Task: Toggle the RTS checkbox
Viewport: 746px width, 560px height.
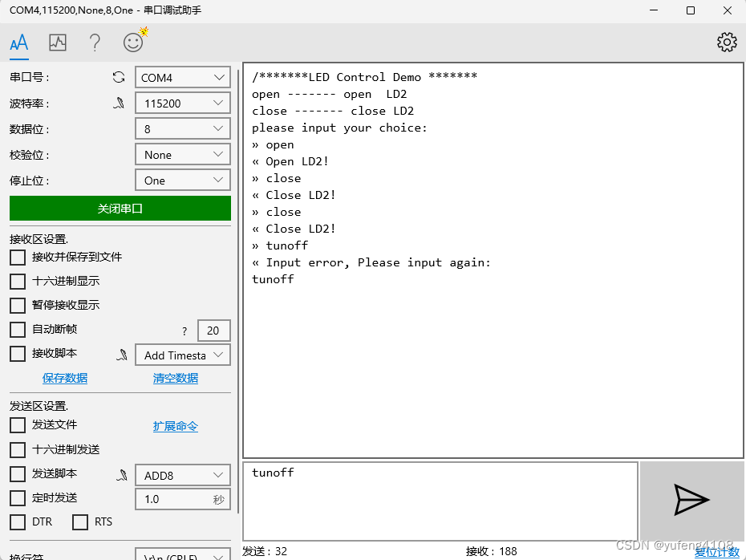Action: tap(80, 522)
